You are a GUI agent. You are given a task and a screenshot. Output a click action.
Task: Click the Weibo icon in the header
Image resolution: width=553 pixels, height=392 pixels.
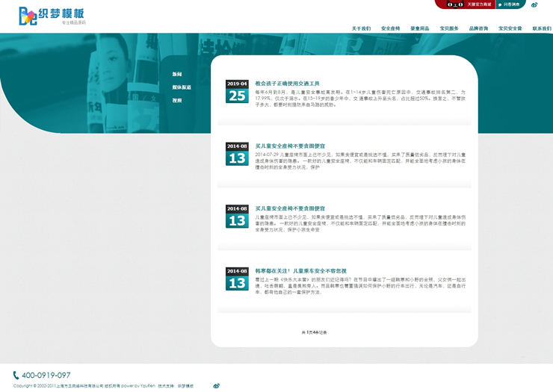(534, 4)
